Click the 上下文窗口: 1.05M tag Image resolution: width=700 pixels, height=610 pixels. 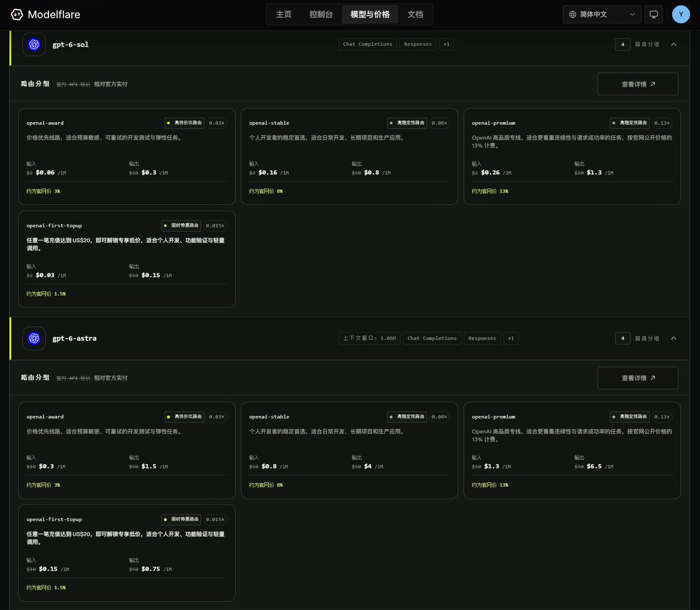coord(369,338)
